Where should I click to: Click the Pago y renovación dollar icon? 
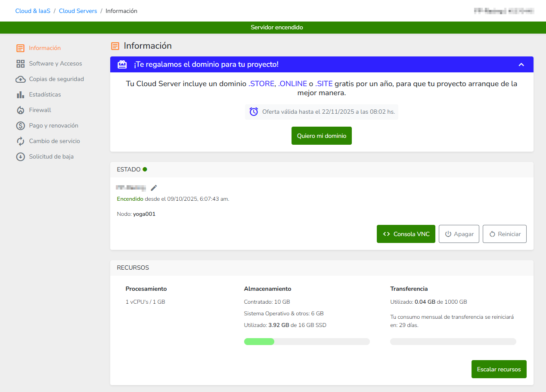pyautogui.click(x=20, y=126)
